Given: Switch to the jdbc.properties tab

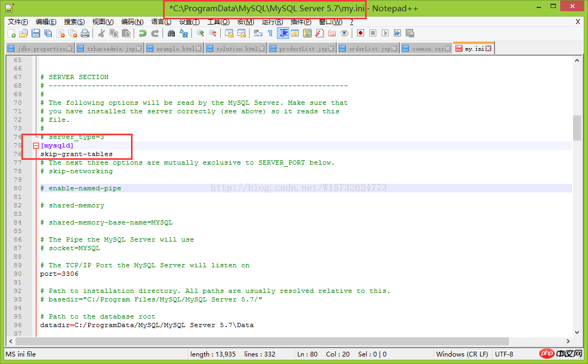Looking at the screenshot, I should (40, 49).
